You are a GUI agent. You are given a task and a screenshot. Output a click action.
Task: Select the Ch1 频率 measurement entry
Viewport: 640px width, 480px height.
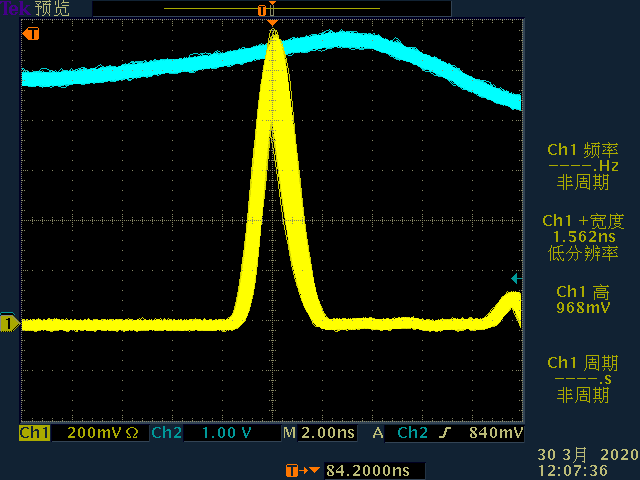click(x=582, y=166)
